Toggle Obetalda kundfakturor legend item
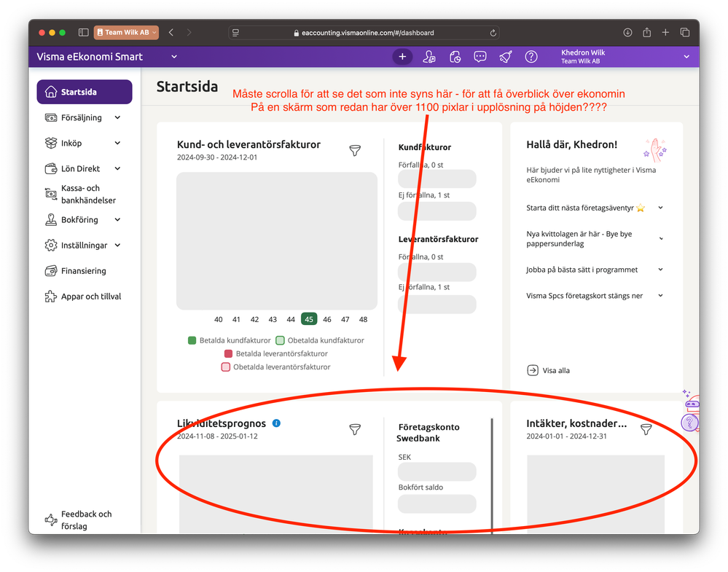 click(x=320, y=340)
